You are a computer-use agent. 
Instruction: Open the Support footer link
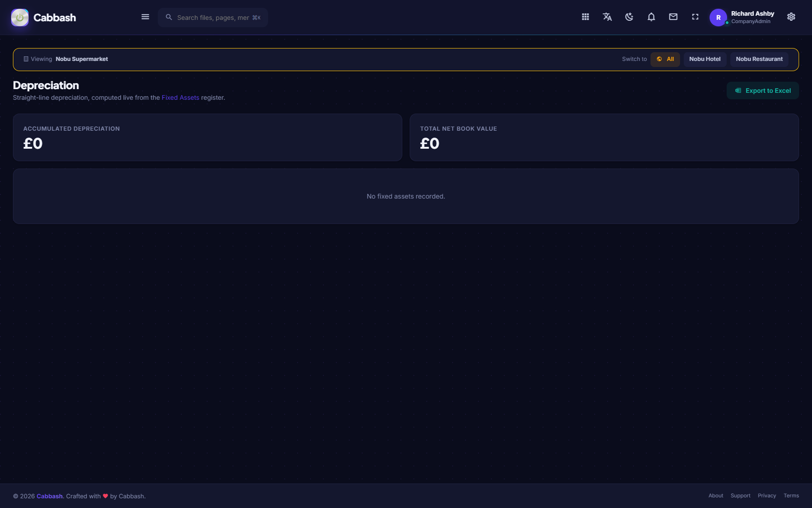tap(740, 496)
